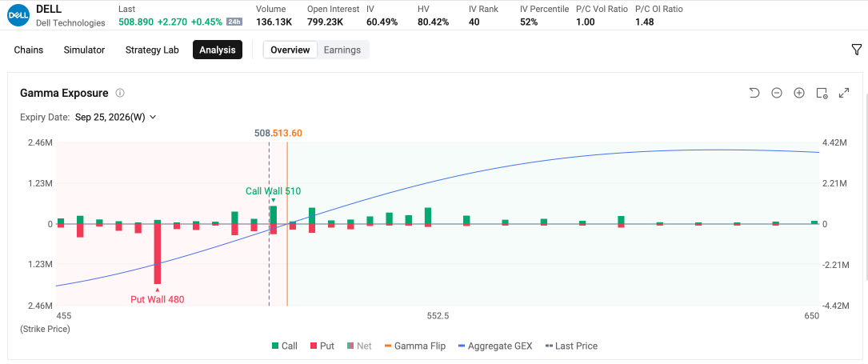Click the 4.42M right axis label at top
Viewport: 868px width, 364px height.
[835, 142]
